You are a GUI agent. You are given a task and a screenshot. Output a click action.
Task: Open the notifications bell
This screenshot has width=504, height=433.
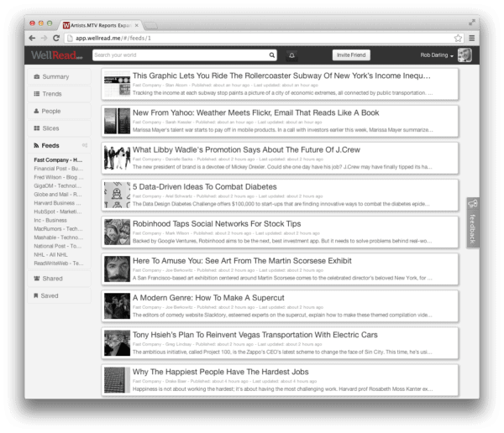pos(292,55)
